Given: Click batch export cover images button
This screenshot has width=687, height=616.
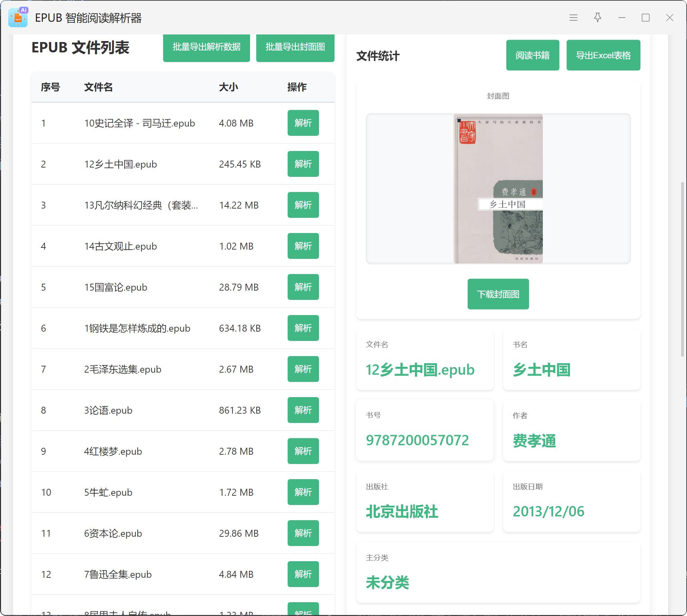Looking at the screenshot, I should pos(295,47).
